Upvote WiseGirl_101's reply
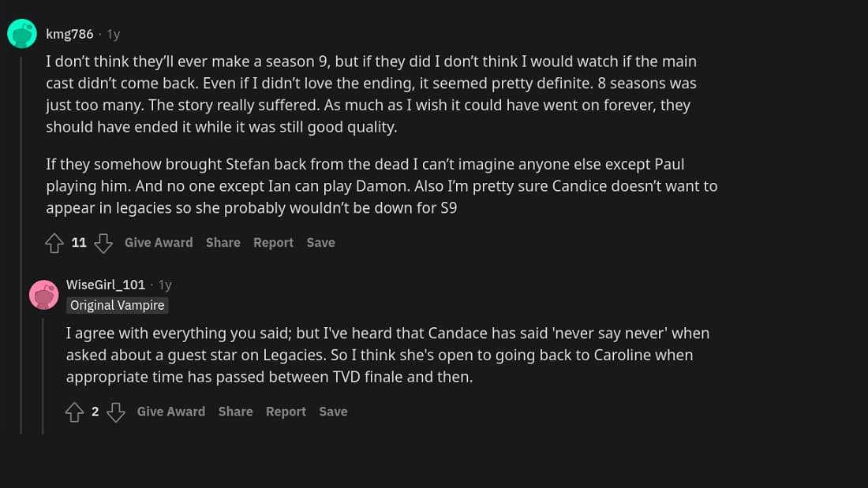Image resolution: width=868 pixels, height=488 pixels. pos(75,412)
